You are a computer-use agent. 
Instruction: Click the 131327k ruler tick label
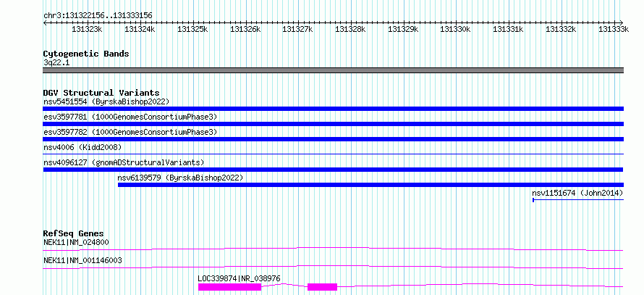[298, 29]
